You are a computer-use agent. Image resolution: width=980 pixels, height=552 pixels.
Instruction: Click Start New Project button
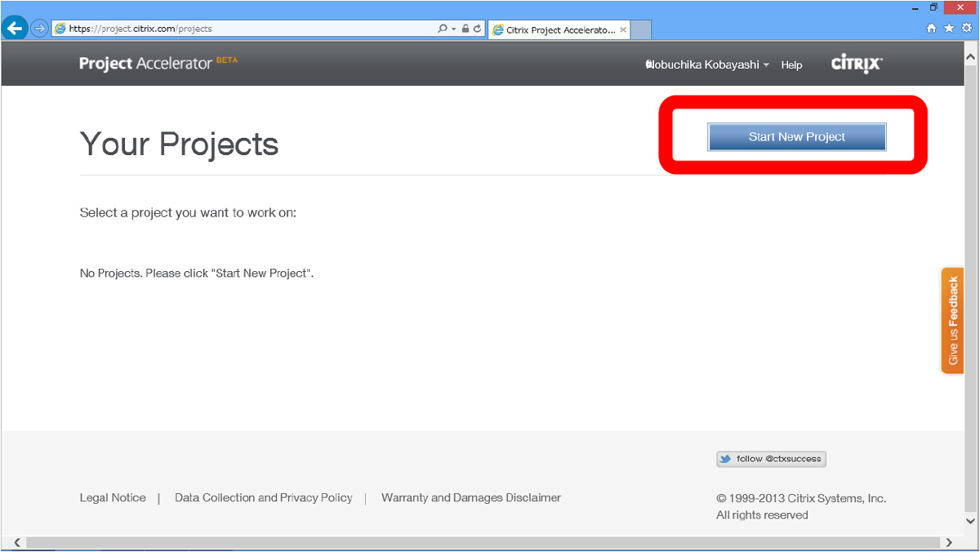[796, 137]
